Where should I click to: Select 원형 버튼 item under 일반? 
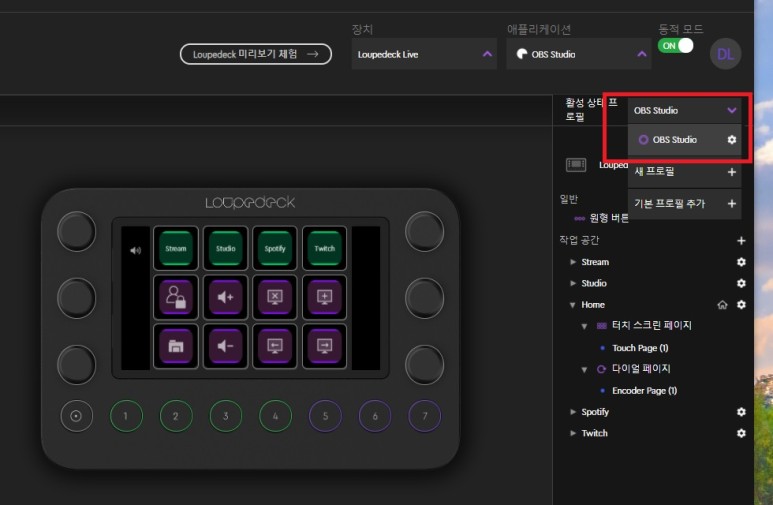(609, 217)
